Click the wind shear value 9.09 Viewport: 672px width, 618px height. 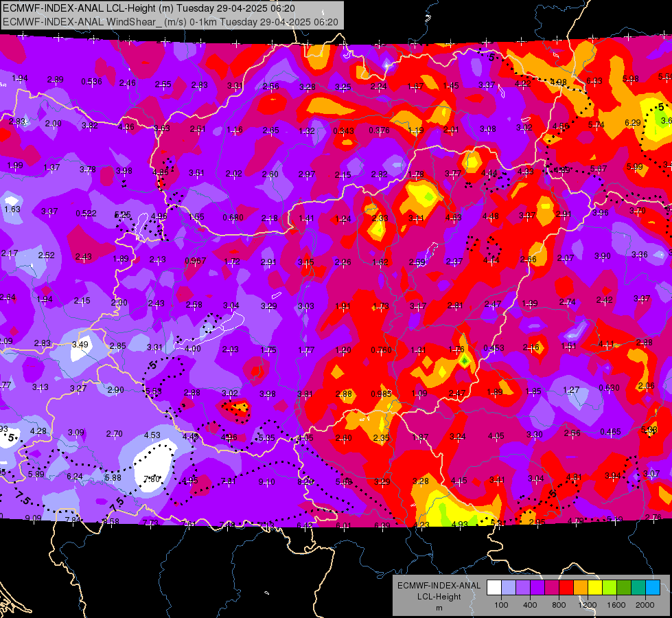pos(34,518)
